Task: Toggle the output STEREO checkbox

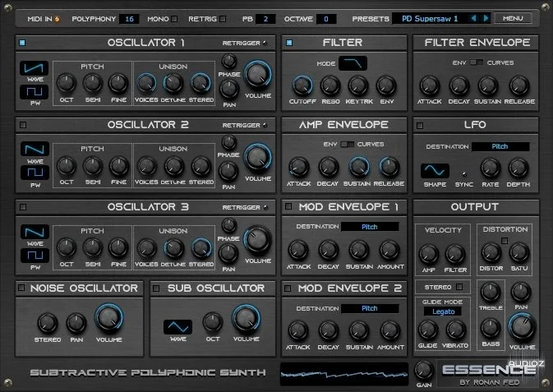Action: (x=459, y=287)
